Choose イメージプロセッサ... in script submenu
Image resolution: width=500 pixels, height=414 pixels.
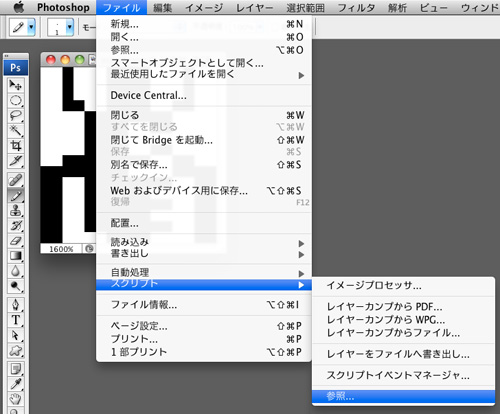(403, 286)
